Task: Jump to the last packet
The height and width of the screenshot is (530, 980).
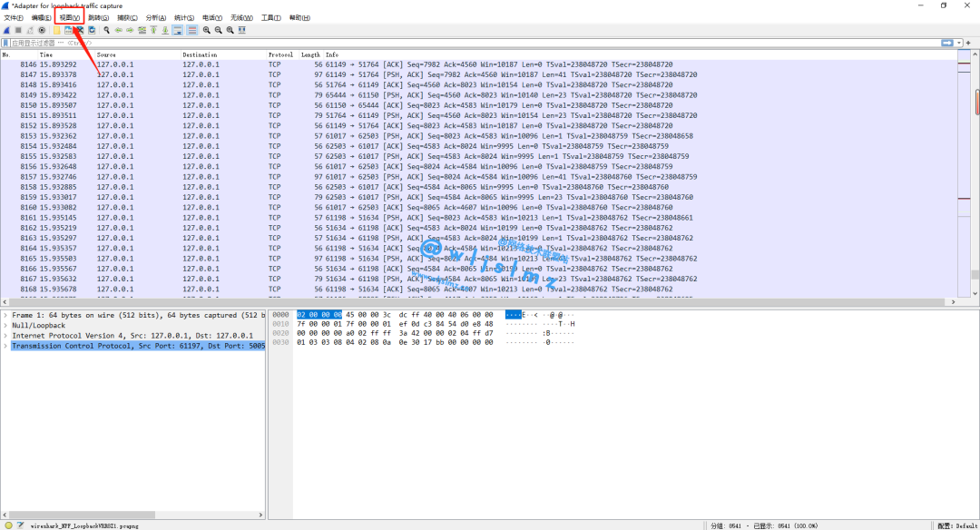Action: point(166,30)
